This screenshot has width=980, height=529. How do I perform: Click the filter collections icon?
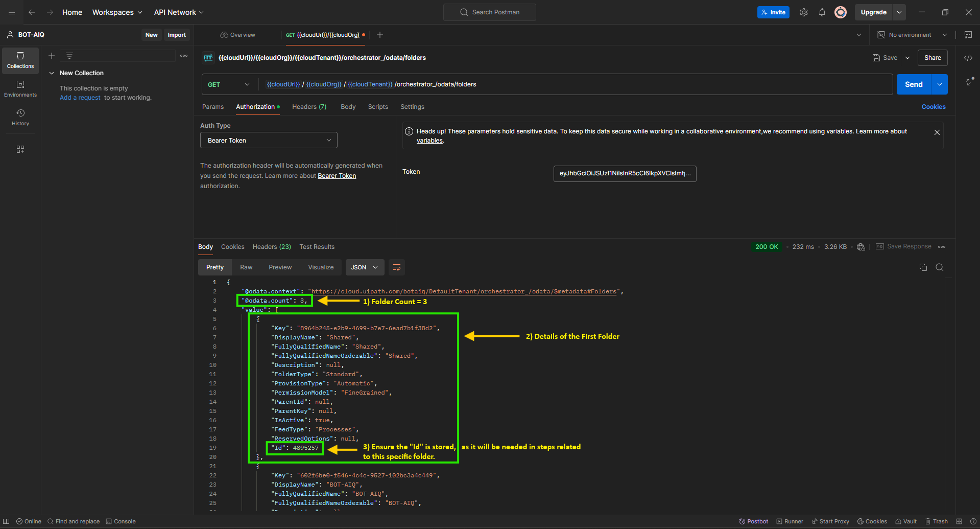coord(69,56)
